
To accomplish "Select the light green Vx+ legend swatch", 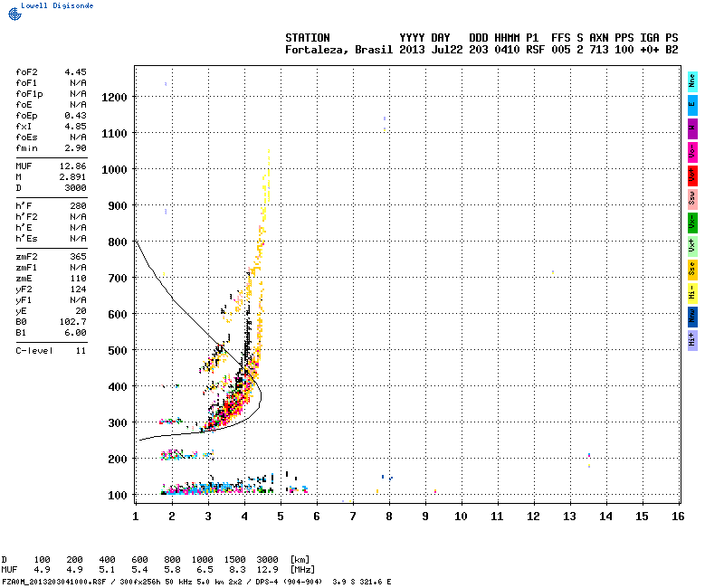I will pos(692,246).
